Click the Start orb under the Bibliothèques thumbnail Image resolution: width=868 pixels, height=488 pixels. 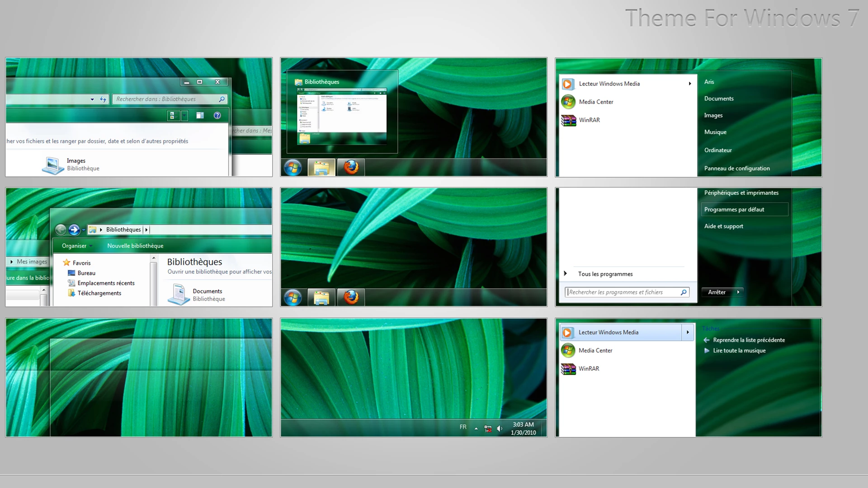tap(293, 168)
